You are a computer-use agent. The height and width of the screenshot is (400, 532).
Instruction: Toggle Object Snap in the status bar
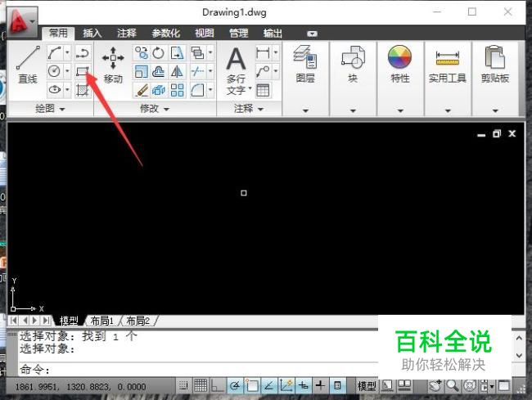[x=252, y=386]
